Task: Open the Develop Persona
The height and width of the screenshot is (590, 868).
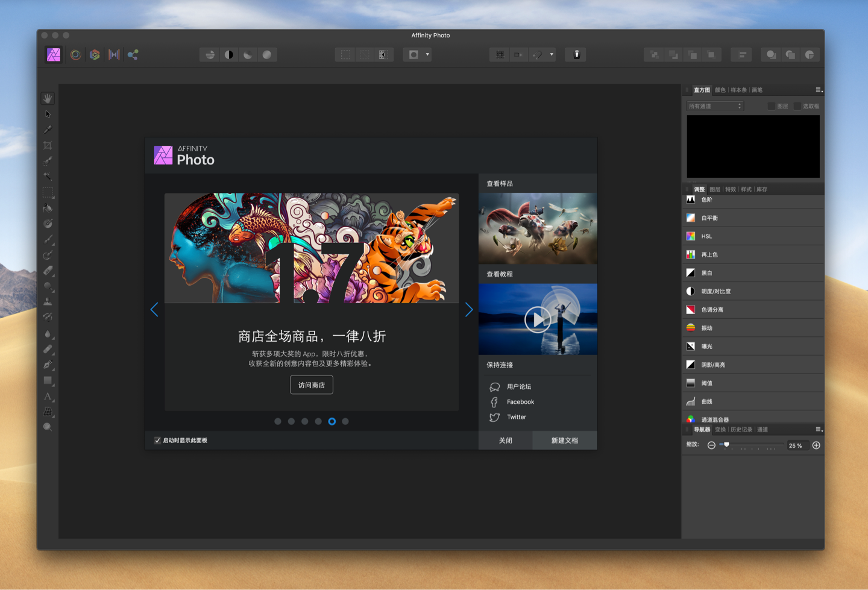Action: pos(95,55)
